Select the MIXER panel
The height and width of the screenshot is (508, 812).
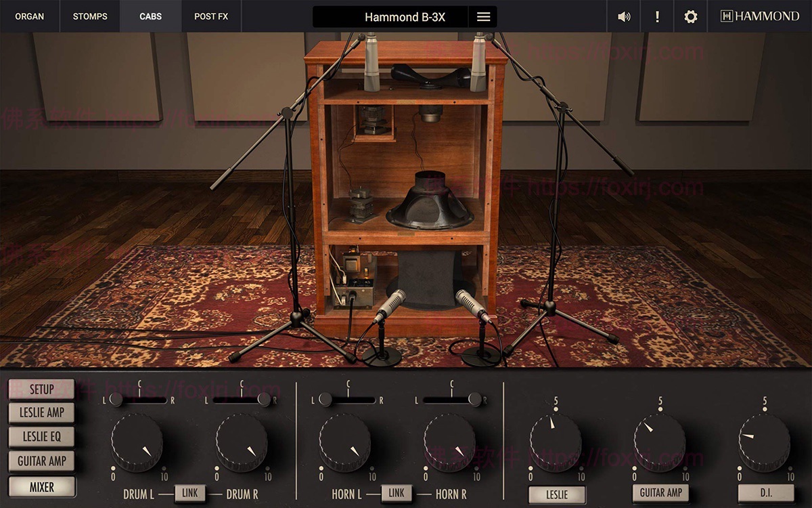click(41, 486)
